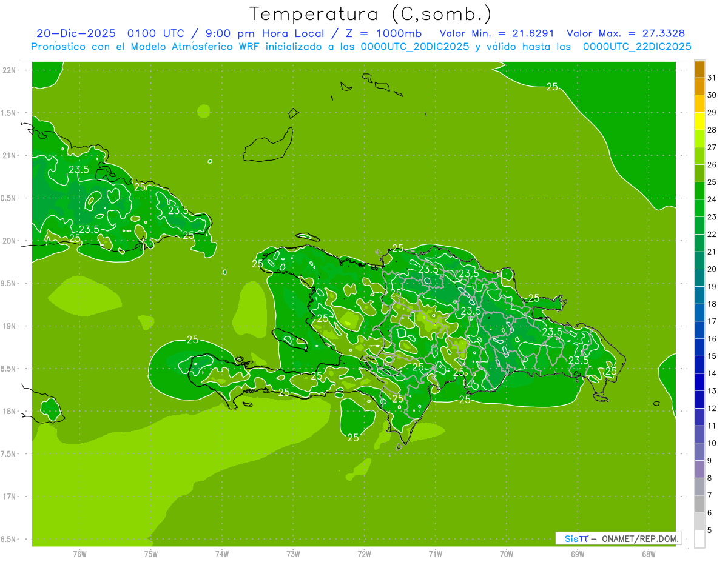
Task: Click the 72W longitude axis label
Action: pos(364,554)
